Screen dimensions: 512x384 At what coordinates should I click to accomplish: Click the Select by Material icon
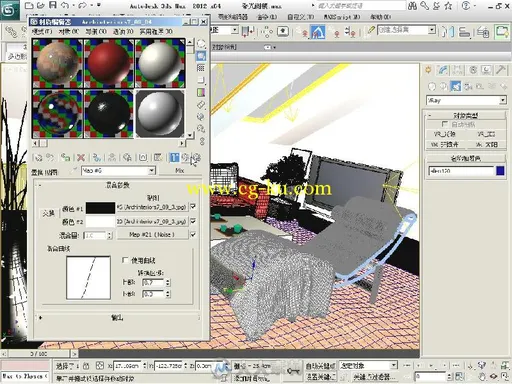(x=201, y=129)
